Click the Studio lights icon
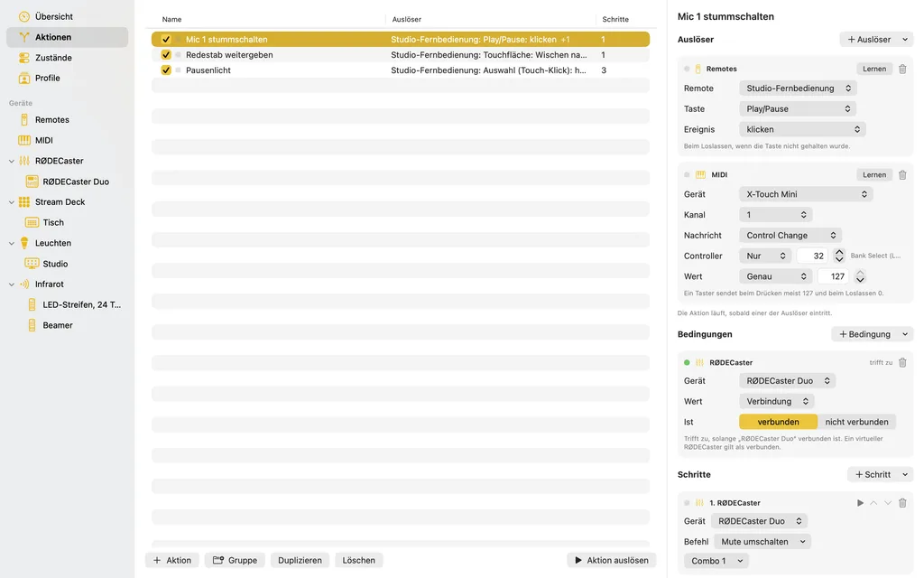The height and width of the screenshot is (578, 924). [x=32, y=264]
